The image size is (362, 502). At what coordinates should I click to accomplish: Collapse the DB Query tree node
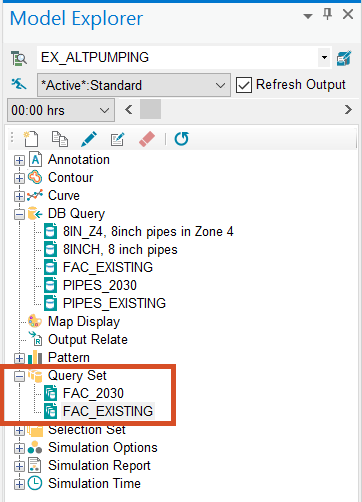point(19,214)
